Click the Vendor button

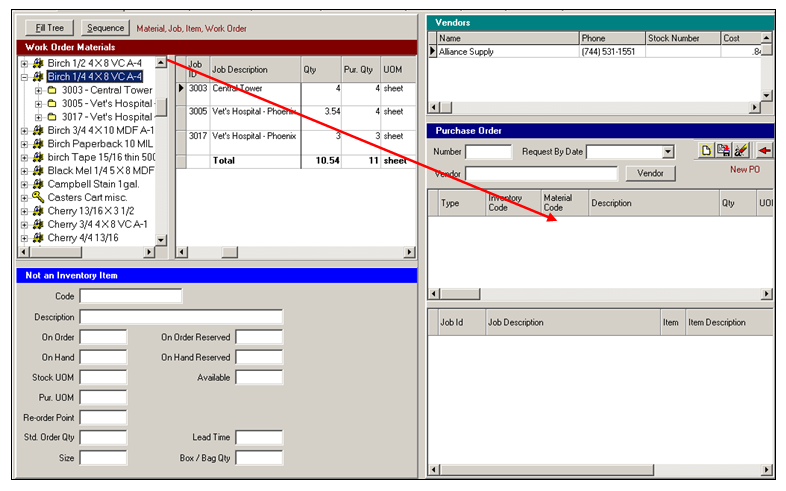click(650, 174)
